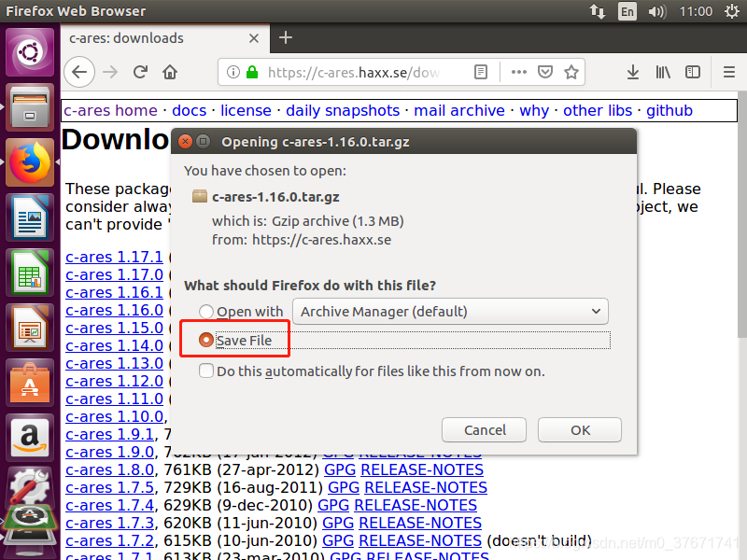The height and width of the screenshot is (560, 747).
Task: Open GPG link for c-ares 1.8.0
Action: click(x=340, y=469)
